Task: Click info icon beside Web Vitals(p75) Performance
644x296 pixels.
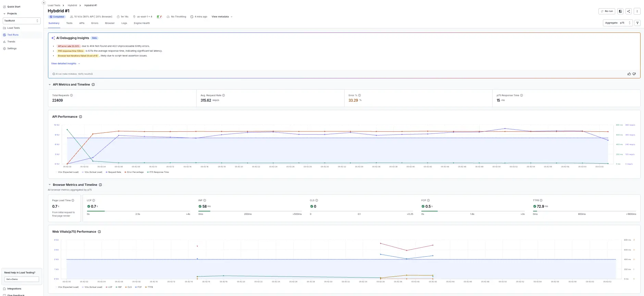Action: pos(99,232)
